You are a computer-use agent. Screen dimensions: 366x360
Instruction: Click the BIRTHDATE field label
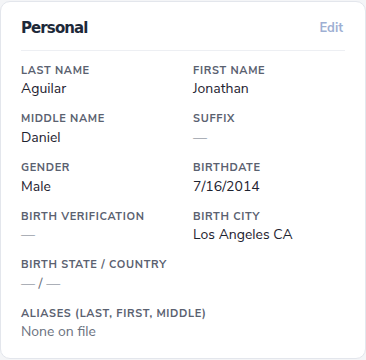pyautogui.click(x=227, y=167)
